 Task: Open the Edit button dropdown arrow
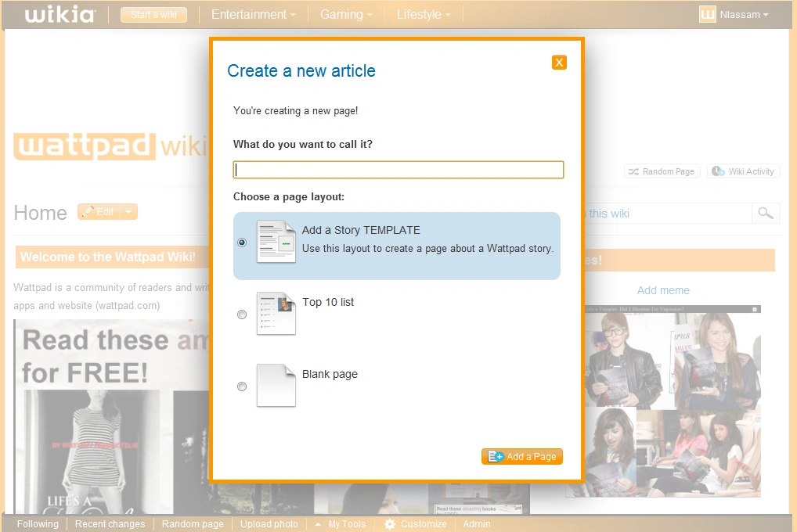point(127,211)
